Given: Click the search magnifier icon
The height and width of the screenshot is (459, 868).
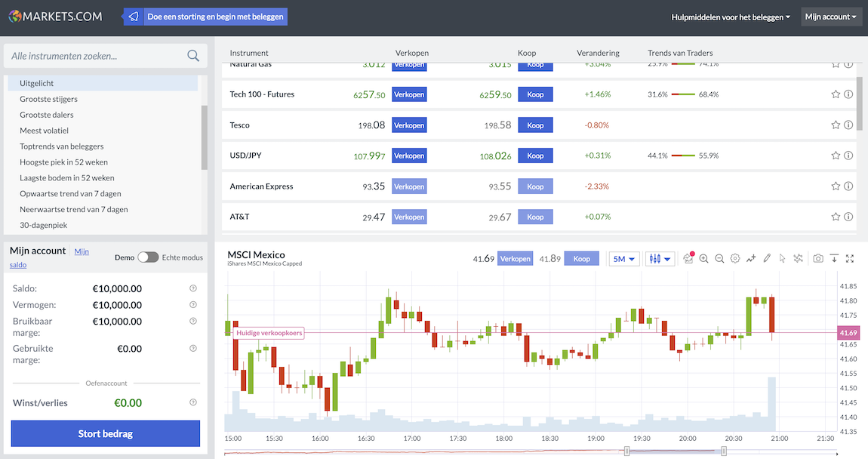Looking at the screenshot, I should point(193,55).
